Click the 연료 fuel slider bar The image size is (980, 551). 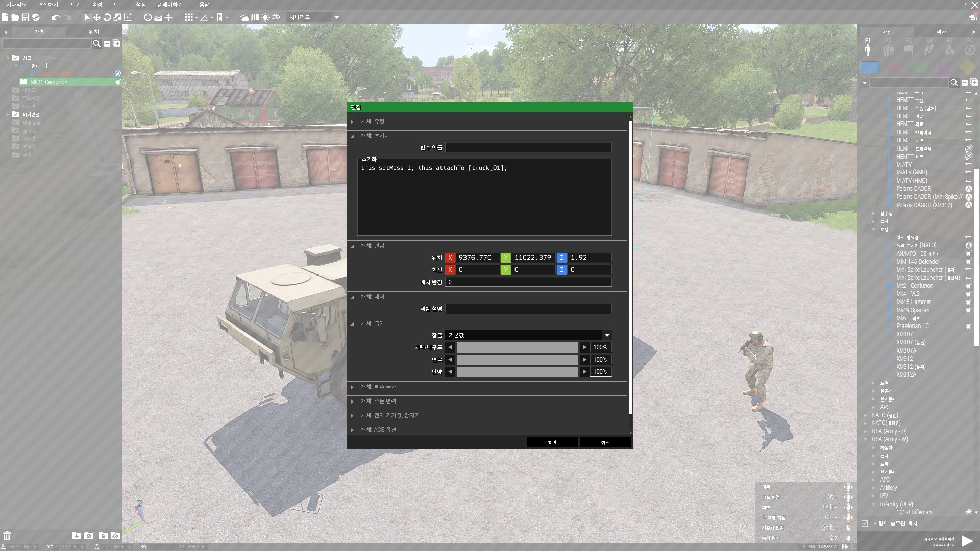pyautogui.click(x=517, y=360)
